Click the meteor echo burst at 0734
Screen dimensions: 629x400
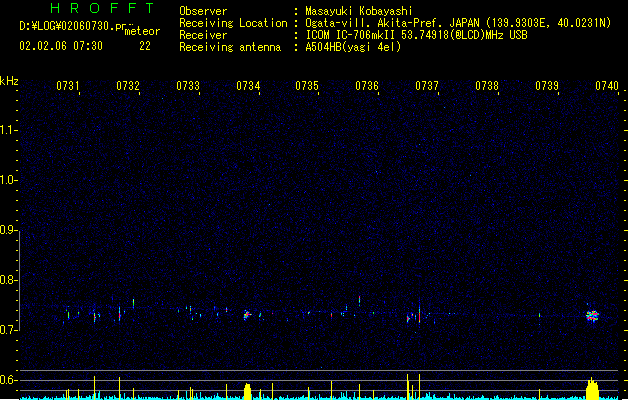click(x=247, y=315)
